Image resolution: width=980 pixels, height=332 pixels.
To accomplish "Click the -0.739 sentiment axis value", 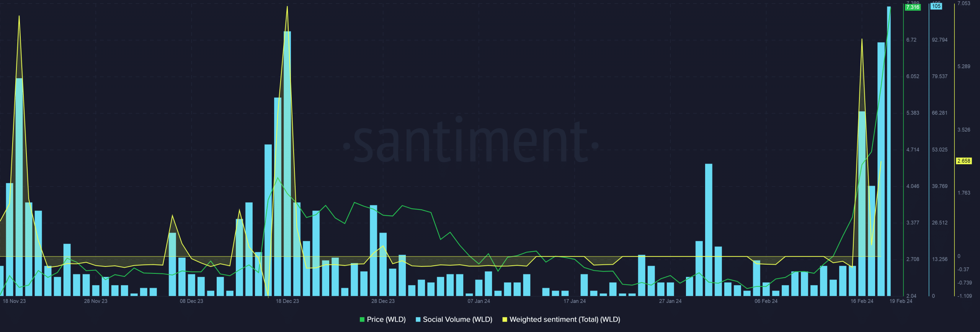I will [x=965, y=283].
